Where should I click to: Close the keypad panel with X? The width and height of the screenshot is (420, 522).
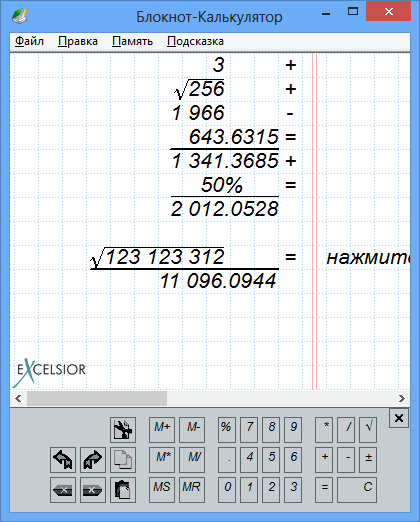point(399,418)
